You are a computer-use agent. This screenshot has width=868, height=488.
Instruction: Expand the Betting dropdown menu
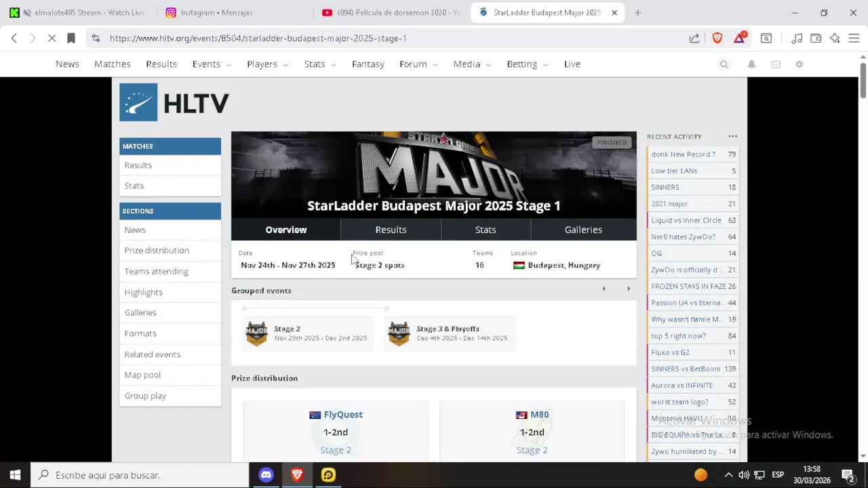528,64
